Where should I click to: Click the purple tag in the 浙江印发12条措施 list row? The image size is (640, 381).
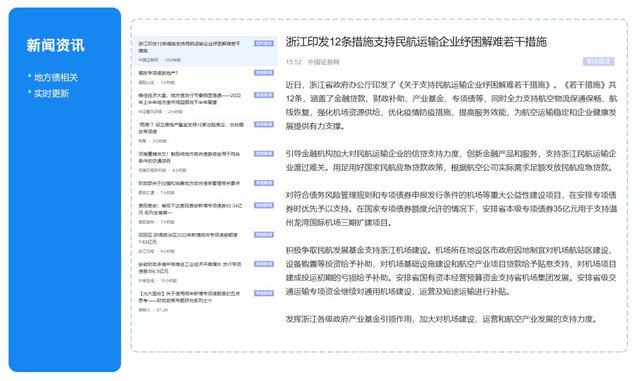point(264,43)
